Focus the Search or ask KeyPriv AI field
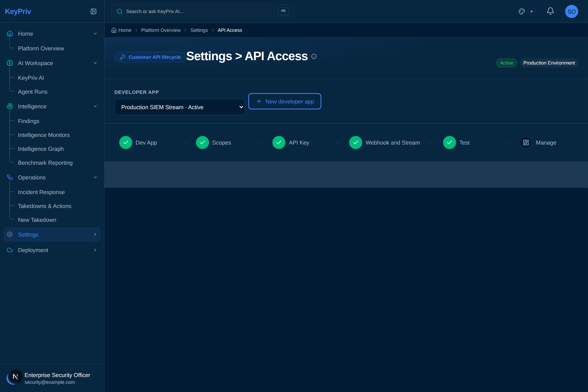 pyautogui.click(x=202, y=11)
